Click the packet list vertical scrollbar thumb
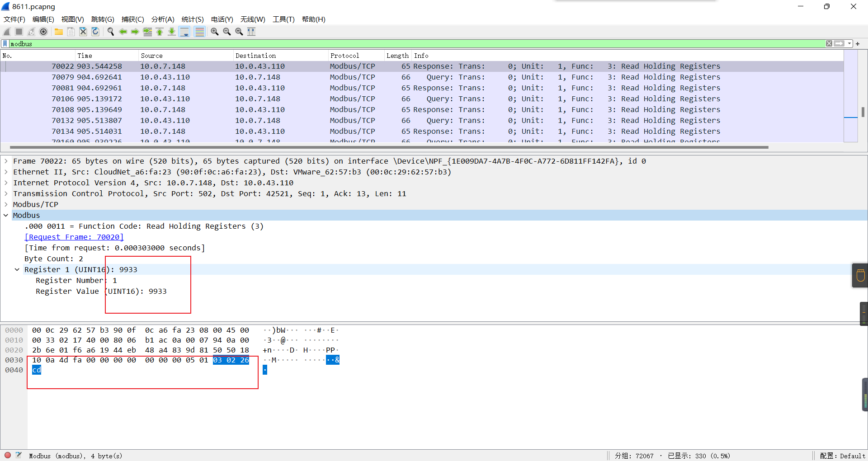 click(x=863, y=112)
